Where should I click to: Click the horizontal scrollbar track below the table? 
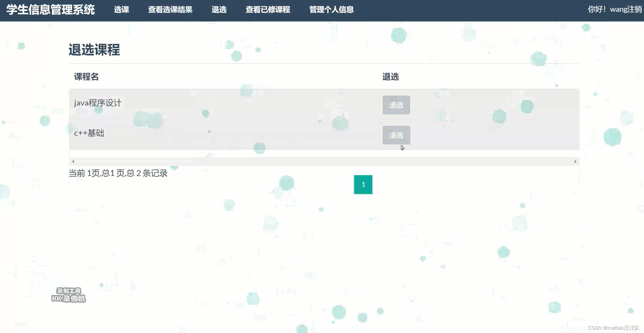323,162
